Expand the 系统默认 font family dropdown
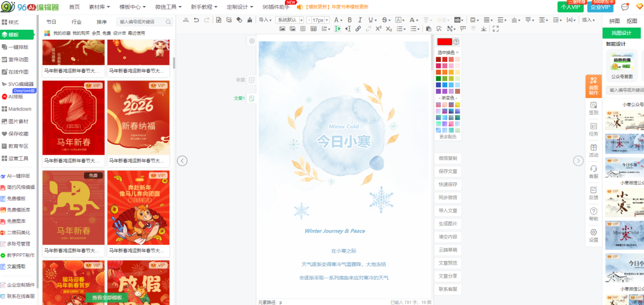Screen dimensions: 644x305 pos(289,20)
